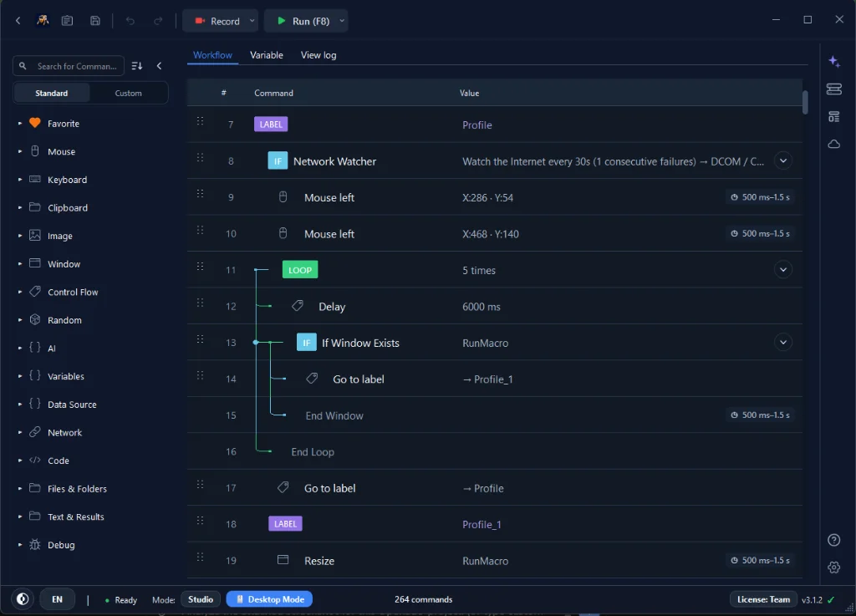Image resolution: width=856 pixels, height=616 pixels.
Task: Select the Delay 6000 ms row
Action: tap(495, 306)
